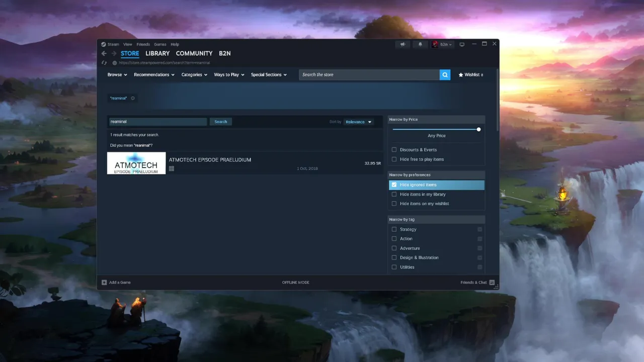This screenshot has width=644, height=362.
Task: Open the Friends menu
Action: point(143,44)
